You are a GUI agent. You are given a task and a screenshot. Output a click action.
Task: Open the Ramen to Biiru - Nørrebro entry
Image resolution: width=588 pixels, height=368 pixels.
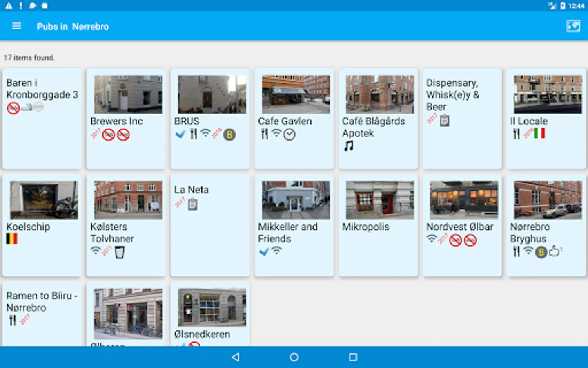(42, 314)
